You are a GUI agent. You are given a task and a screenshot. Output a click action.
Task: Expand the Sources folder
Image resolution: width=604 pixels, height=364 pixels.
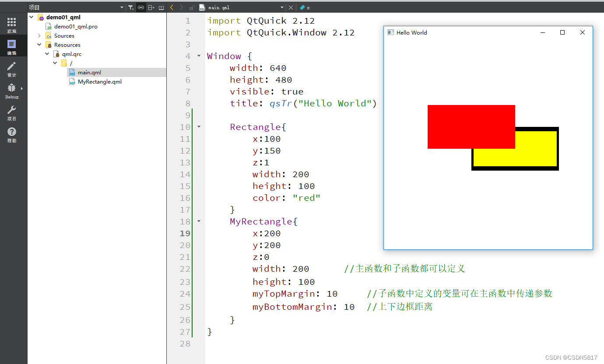point(39,35)
